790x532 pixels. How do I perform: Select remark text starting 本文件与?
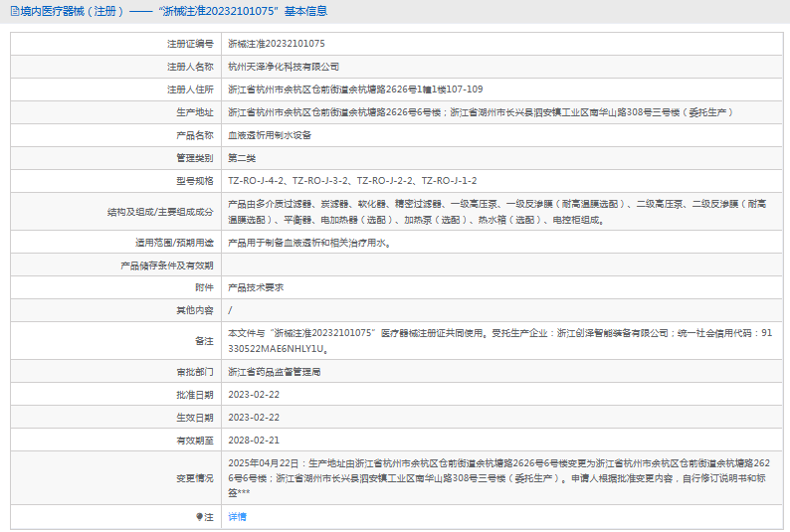coord(499,341)
